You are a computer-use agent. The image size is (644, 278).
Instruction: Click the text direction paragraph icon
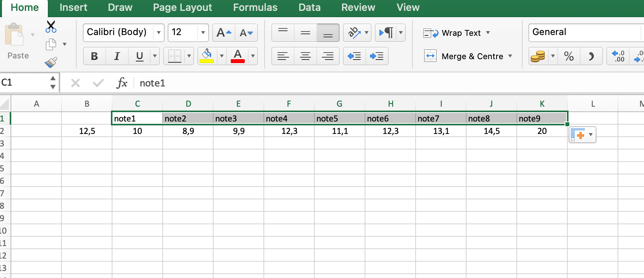click(386, 33)
